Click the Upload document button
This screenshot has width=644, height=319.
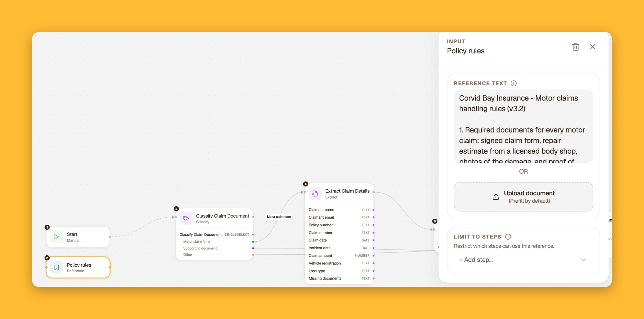coord(523,197)
